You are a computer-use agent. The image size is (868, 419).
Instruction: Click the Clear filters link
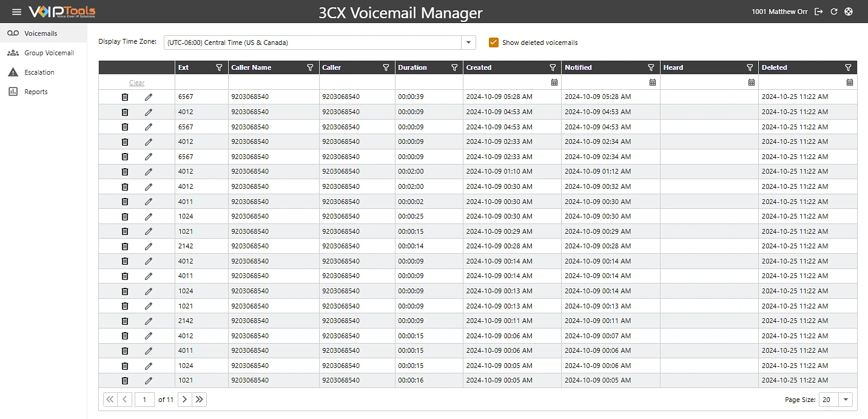tap(137, 83)
